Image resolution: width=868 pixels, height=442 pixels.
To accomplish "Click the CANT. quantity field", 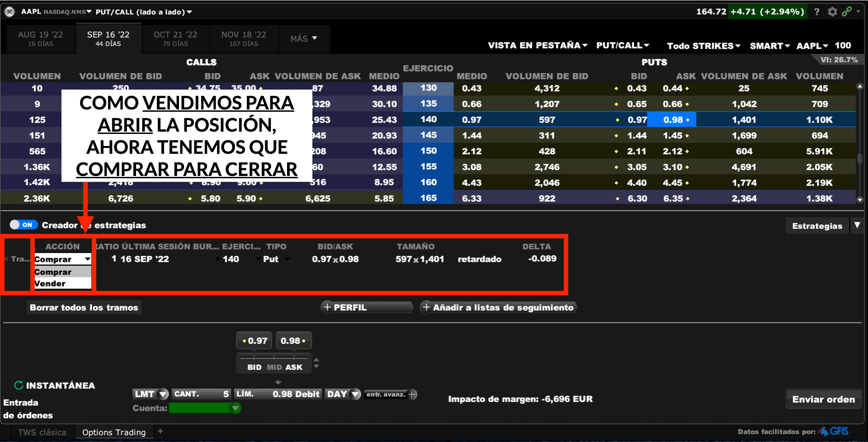I will click(202, 394).
